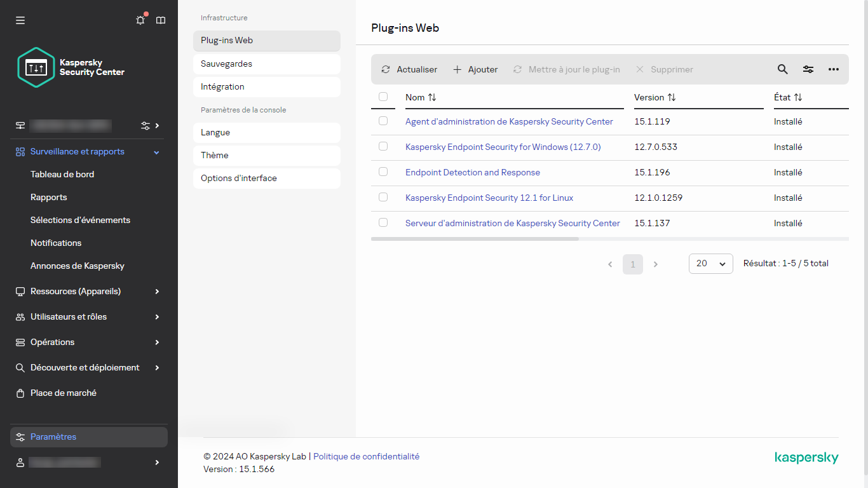Open the Sauvegardes settings item

[x=267, y=64]
